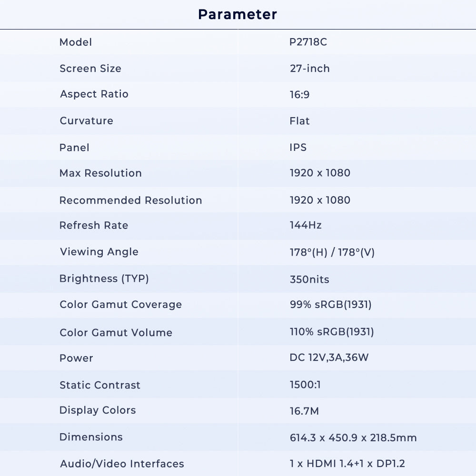Select the Recommended Resolution 1920 x 1080 value

pos(319,200)
